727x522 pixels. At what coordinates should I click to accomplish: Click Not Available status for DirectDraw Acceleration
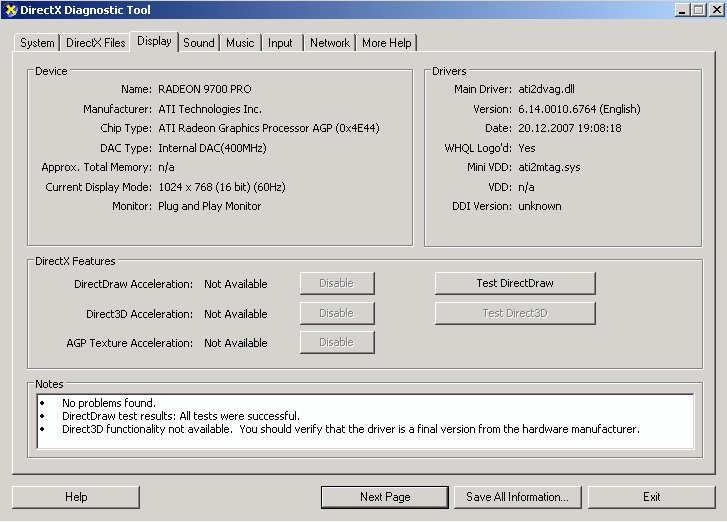tap(236, 284)
